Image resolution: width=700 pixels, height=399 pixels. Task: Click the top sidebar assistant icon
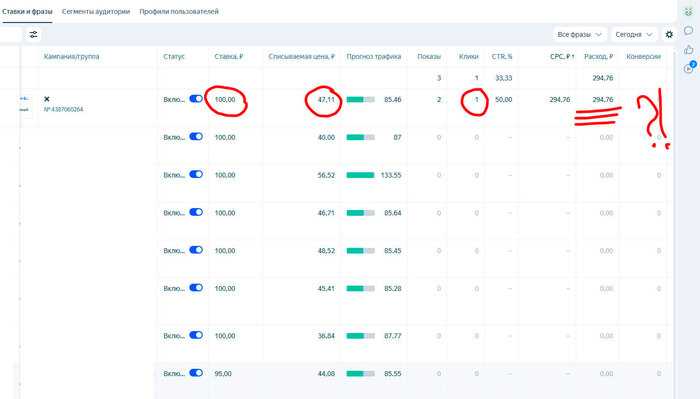688,12
